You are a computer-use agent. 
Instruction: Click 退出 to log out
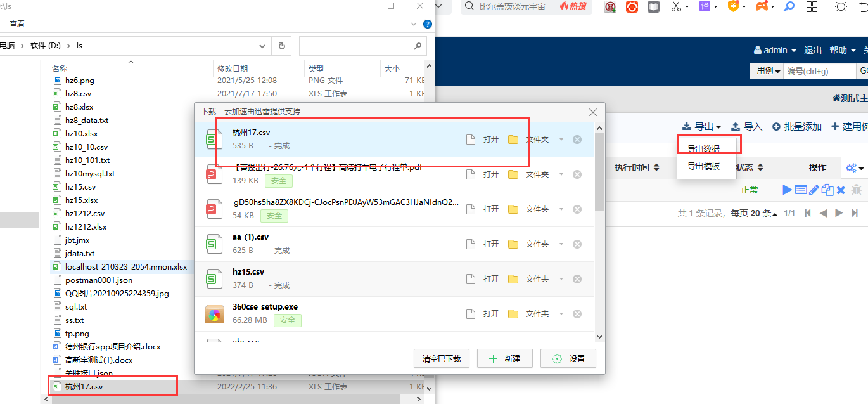[x=813, y=50]
